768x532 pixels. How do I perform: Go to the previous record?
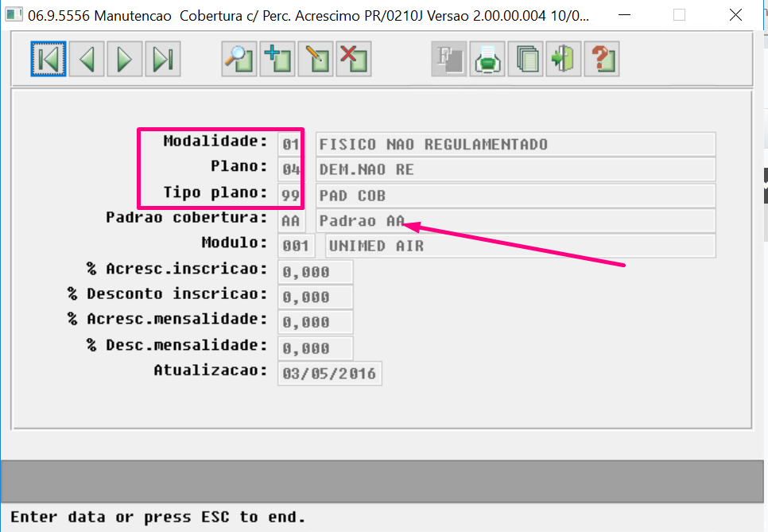pos(87,60)
